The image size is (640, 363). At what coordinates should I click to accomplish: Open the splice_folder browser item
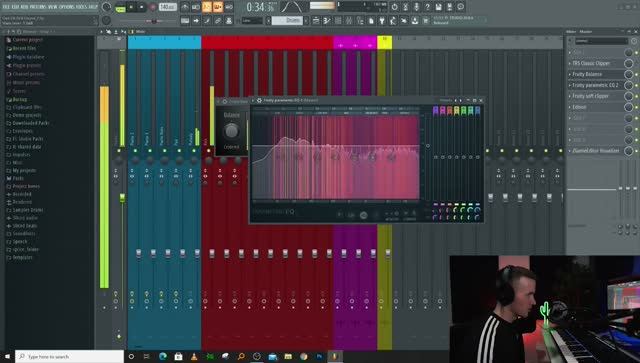coord(22,249)
